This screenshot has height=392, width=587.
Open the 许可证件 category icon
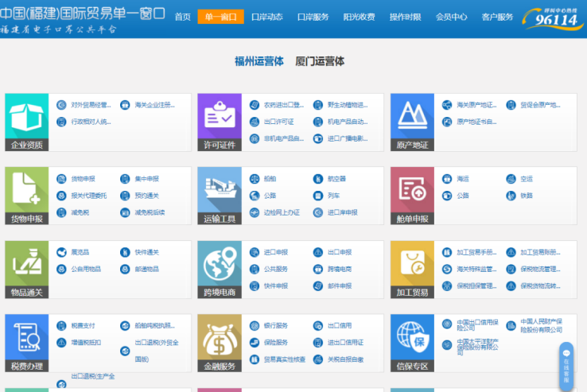[x=219, y=122]
